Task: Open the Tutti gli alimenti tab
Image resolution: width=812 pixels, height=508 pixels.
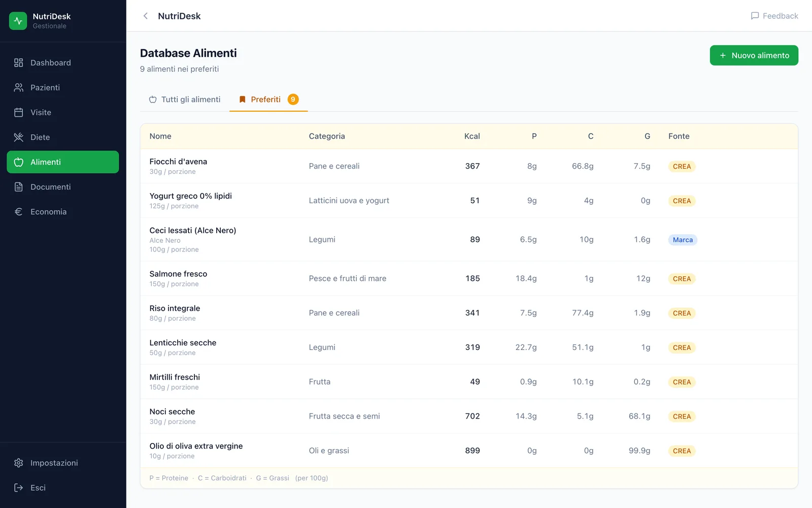Action: [185, 100]
